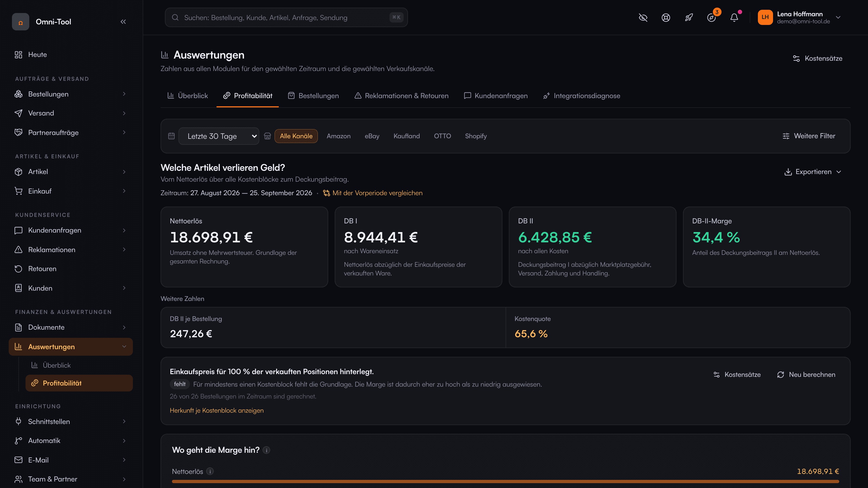
Task: Click Herkunft je Kostenblock anzeigen link
Action: tap(217, 410)
